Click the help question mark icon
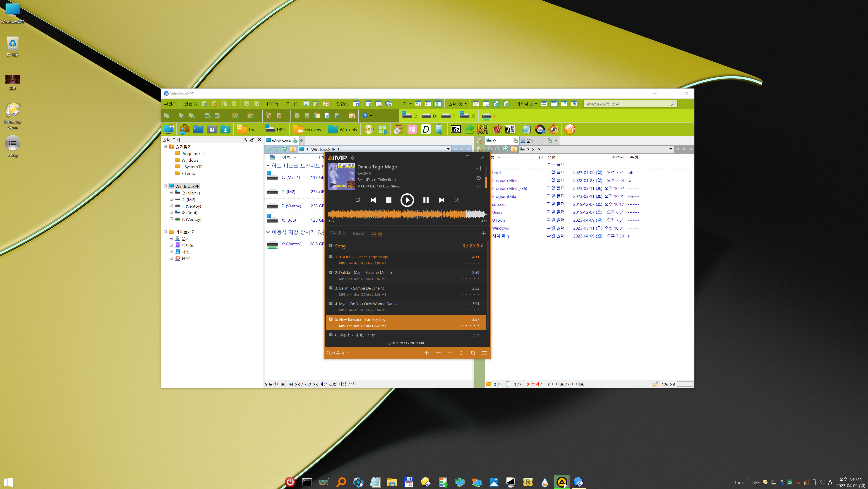 [364, 115]
